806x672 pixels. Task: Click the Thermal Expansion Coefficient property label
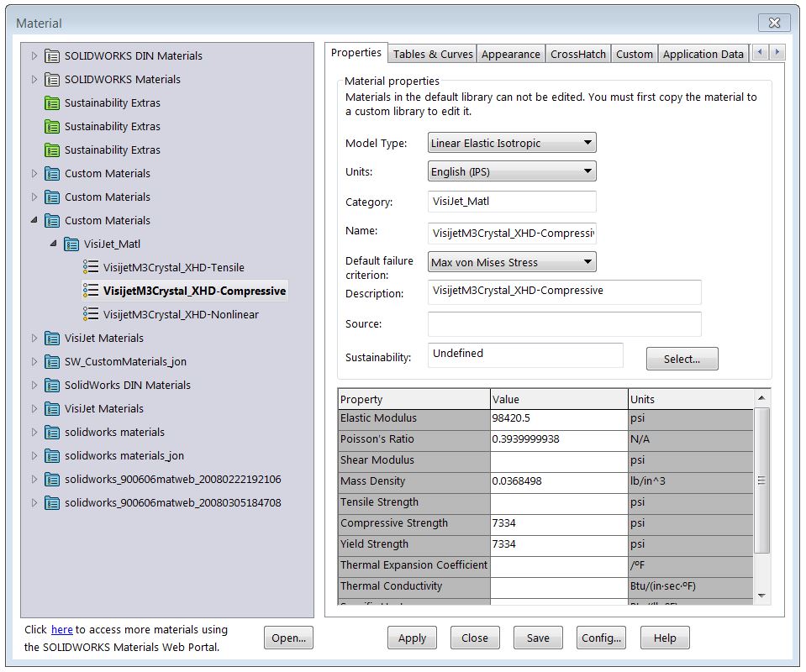(414, 565)
